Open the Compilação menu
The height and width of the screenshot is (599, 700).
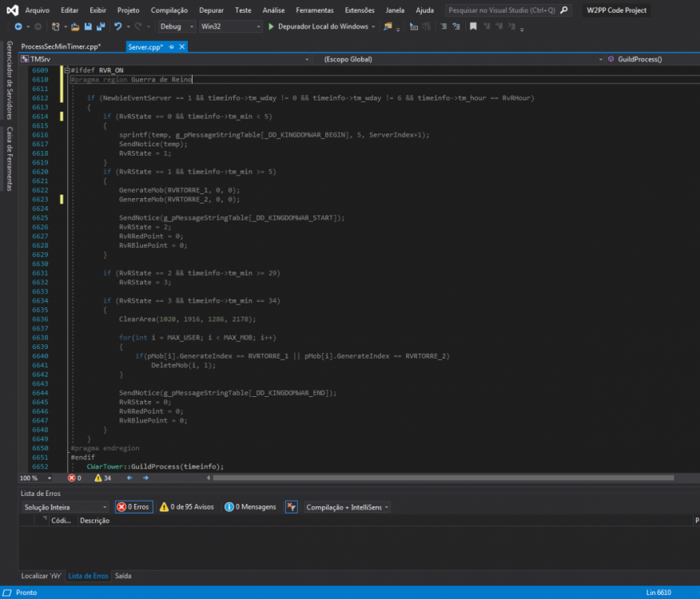coord(169,10)
